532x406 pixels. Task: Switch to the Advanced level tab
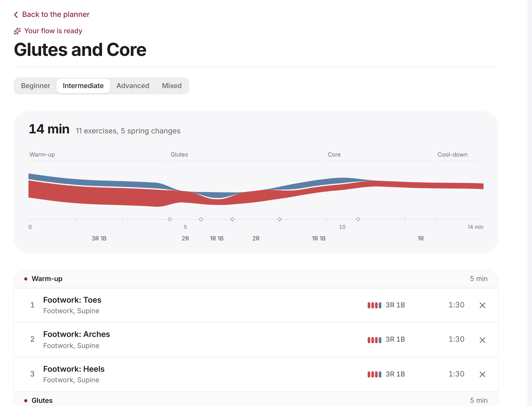[x=133, y=86]
